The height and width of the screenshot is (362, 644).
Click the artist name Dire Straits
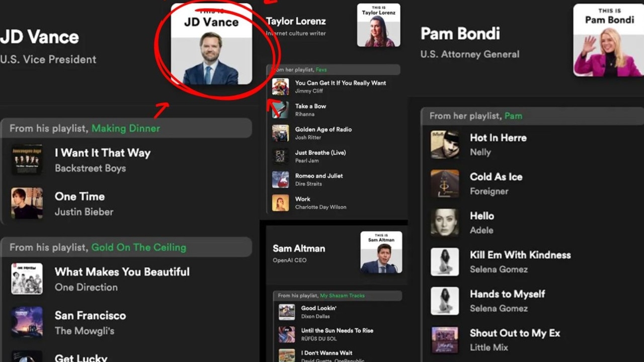click(308, 184)
